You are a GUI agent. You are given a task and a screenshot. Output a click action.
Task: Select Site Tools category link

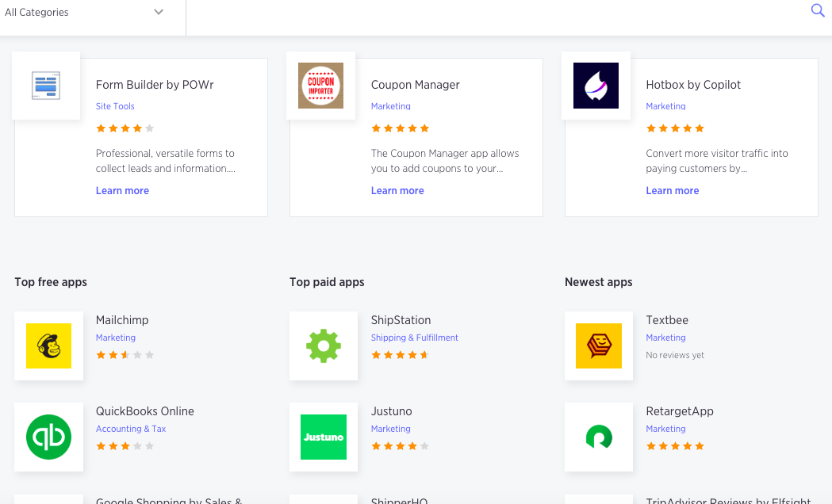point(115,106)
